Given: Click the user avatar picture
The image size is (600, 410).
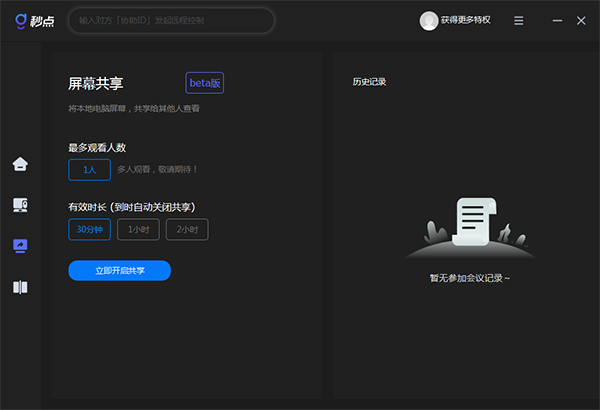Looking at the screenshot, I should [x=429, y=21].
